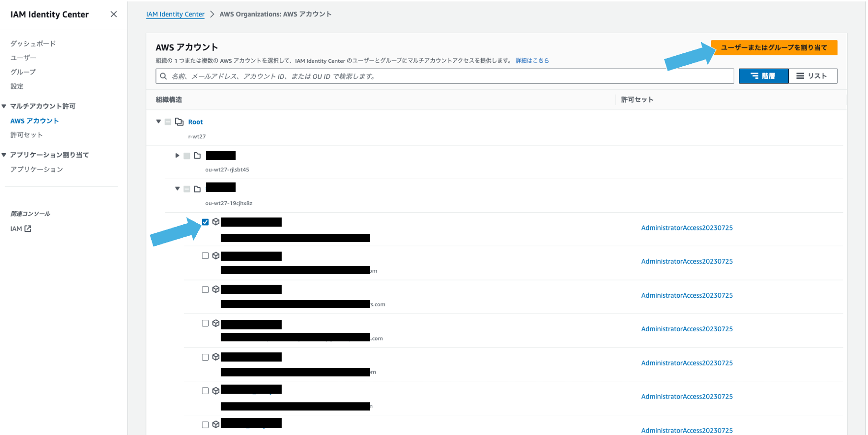Image resolution: width=868 pixels, height=435 pixels.
Task: Click the magnifier icon in the search box
Action: tap(164, 76)
